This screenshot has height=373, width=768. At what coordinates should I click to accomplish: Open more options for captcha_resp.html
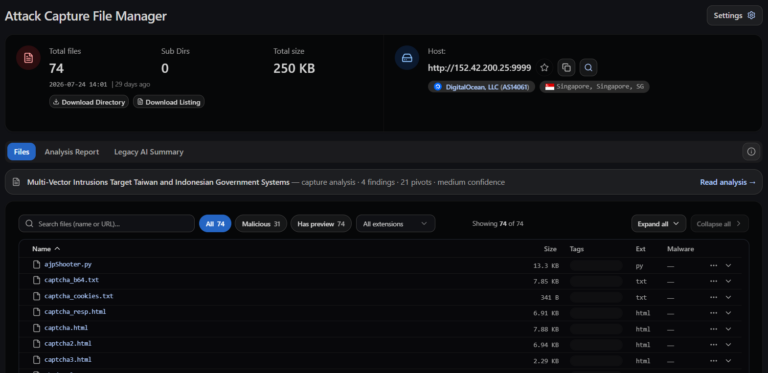tap(713, 313)
